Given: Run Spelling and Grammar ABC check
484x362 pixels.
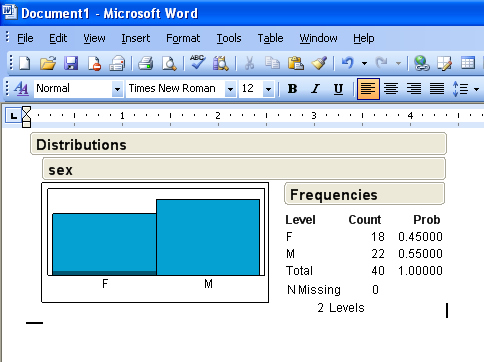Looking at the screenshot, I should point(197,62).
